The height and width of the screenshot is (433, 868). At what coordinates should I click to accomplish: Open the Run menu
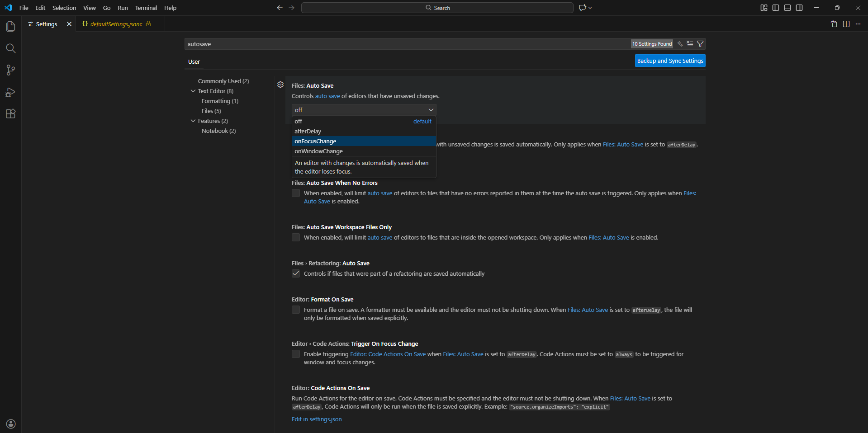(123, 8)
